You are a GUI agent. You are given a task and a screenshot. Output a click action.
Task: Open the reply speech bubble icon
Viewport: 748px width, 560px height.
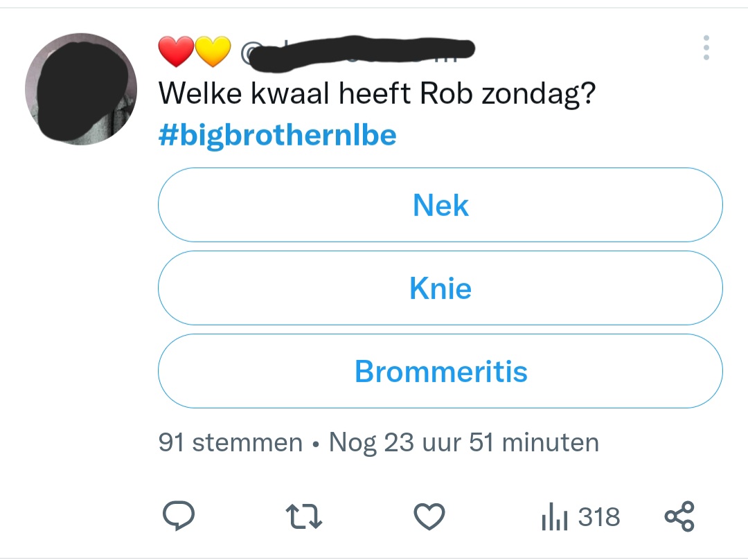pos(179,516)
